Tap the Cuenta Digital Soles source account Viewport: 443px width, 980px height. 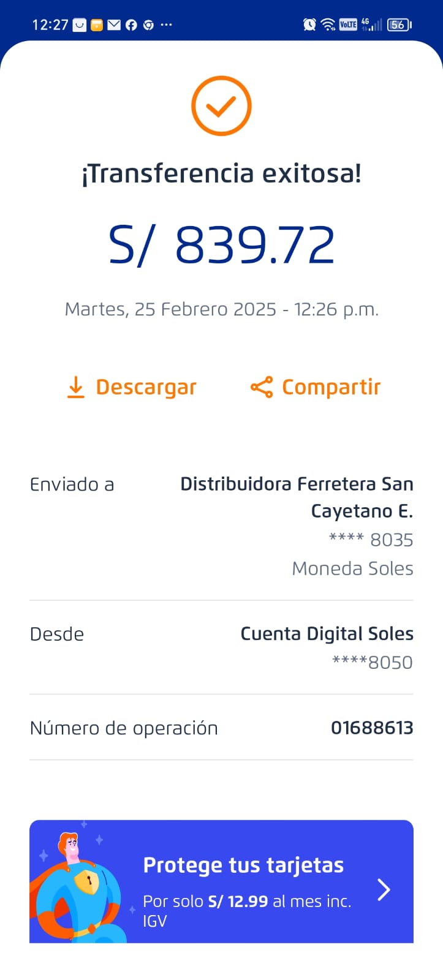(327, 634)
